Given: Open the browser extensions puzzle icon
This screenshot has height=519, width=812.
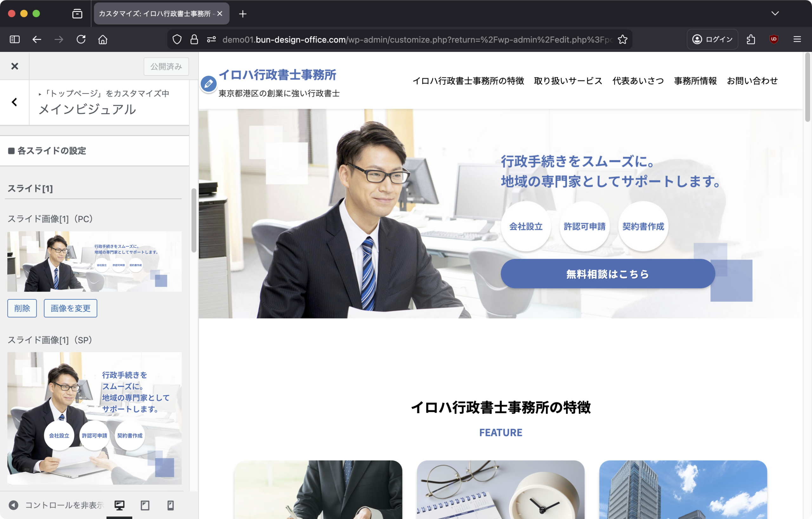Looking at the screenshot, I should click(x=751, y=39).
